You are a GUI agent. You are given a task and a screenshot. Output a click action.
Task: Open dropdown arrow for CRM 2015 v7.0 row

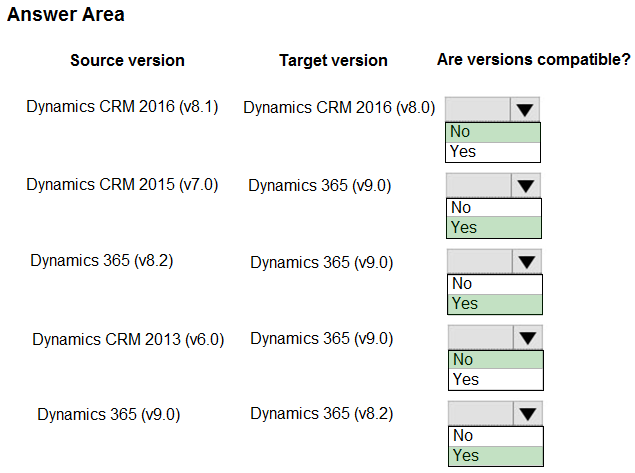tap(526, 185)
